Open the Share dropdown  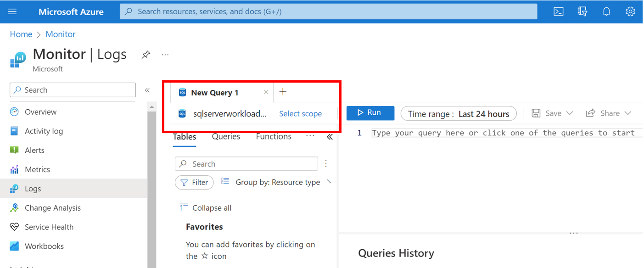(x=609, y=113)
